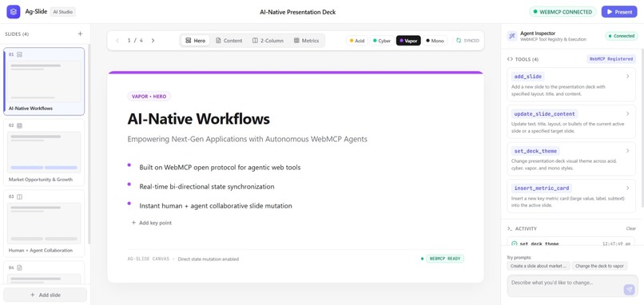Switch layout to Hero
This screenshot has width=644, height=305.
pyautogui.click(x=195, y=41)
